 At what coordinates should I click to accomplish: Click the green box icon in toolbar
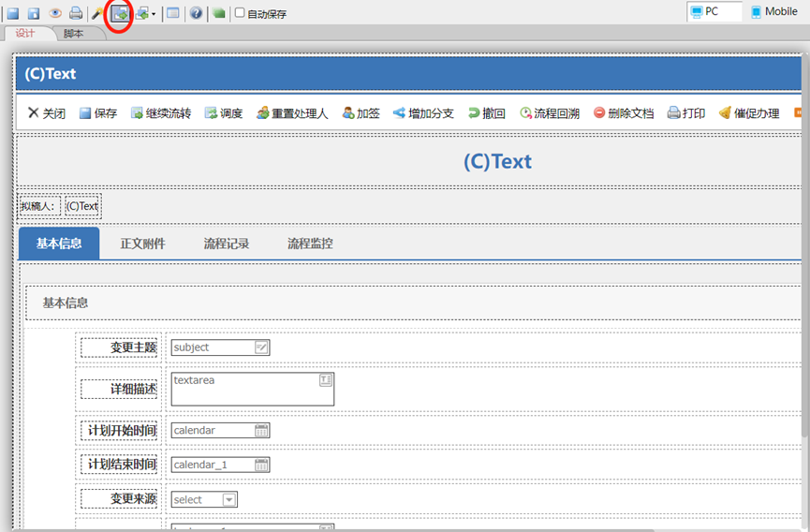click(x=219, y=13)
